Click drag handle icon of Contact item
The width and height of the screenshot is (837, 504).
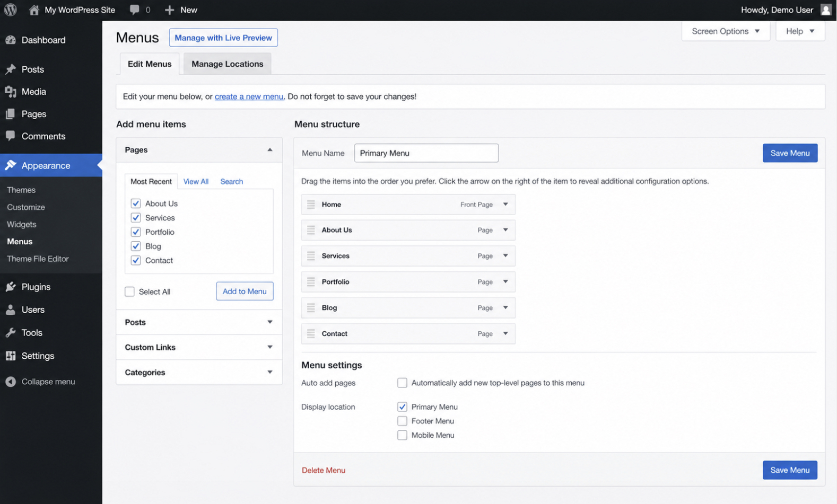point(311,334)
